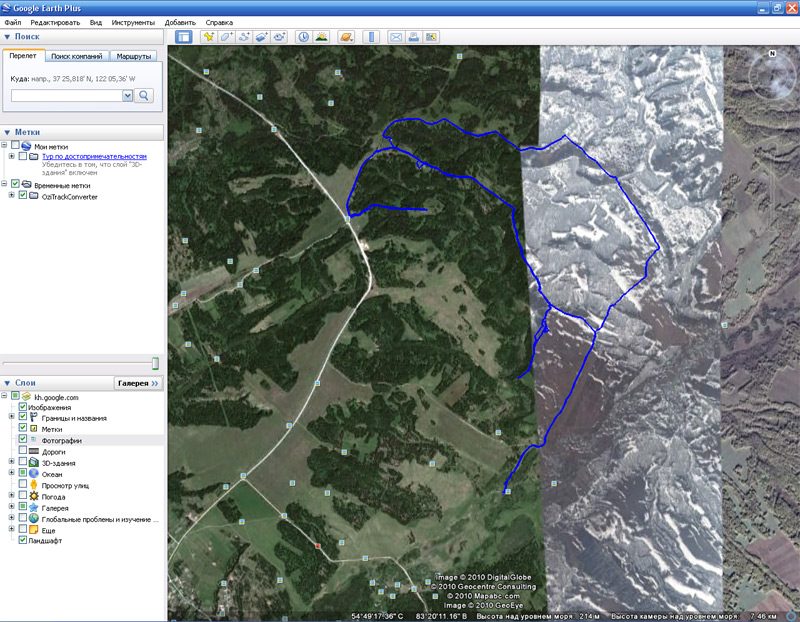Click the historical imagery clock icon
800x622 pixels.
tap(303, 37)
